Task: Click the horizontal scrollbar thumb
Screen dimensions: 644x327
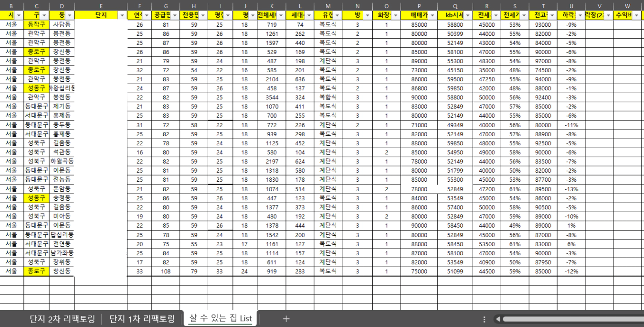Action: click(x=572, y=319)
